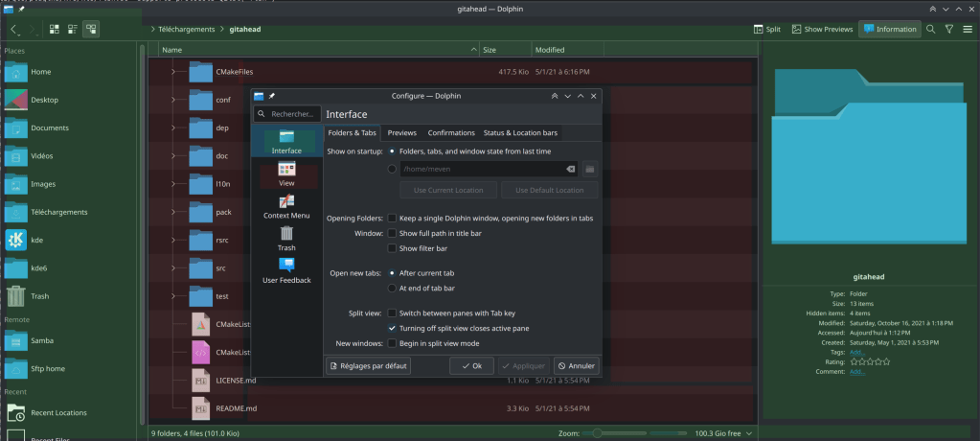
Task: Toggle Show Previews in the toolbar
Action: click(821, 29)
